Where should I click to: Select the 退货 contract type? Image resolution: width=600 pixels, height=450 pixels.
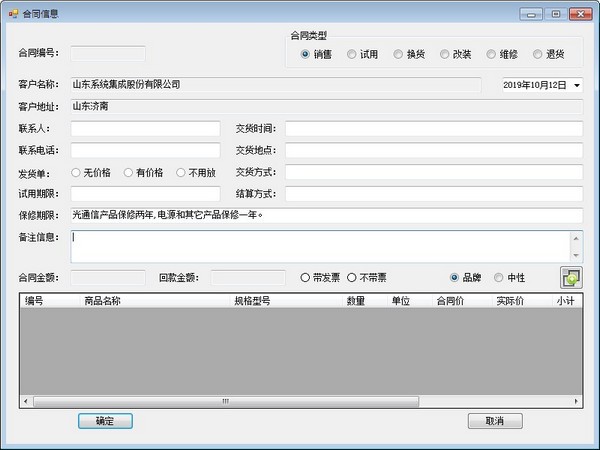tap(549, 54)
